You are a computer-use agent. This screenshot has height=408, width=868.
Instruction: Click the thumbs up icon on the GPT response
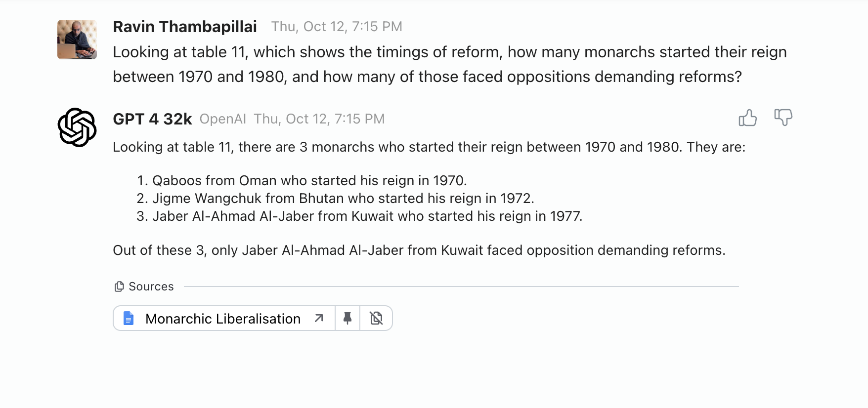point(747,118)
